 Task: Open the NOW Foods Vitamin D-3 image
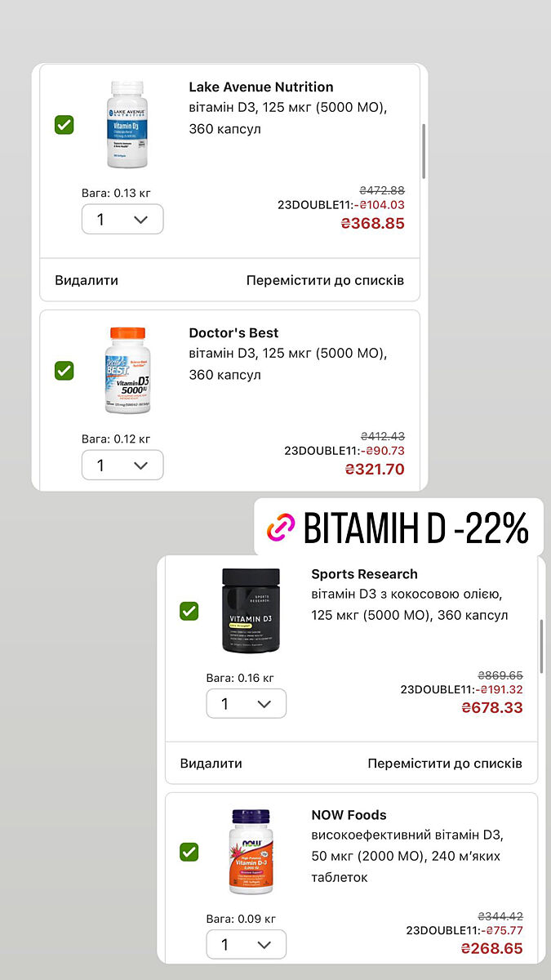tap(251, 851)
